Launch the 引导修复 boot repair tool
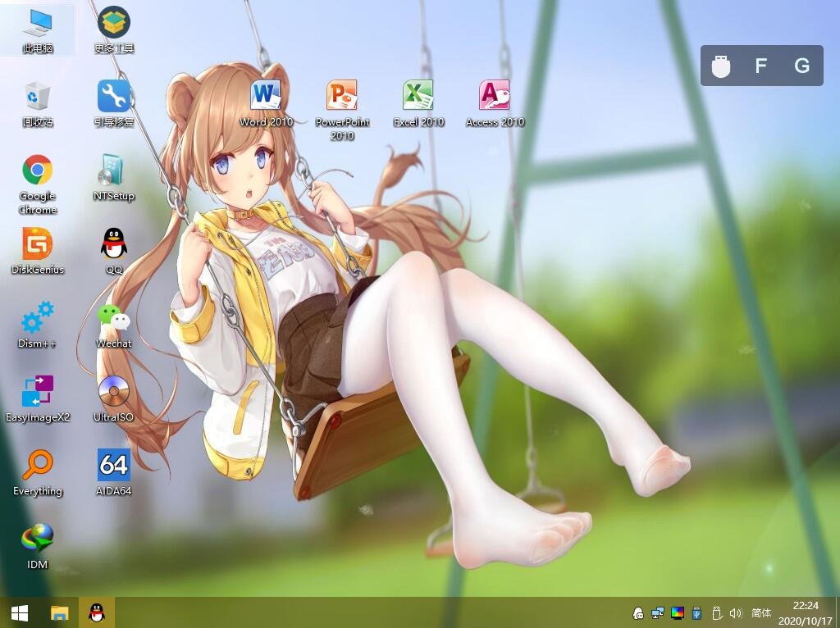Image resolution: width=840 pixels, height=628 pixels. (x=113, y=104)
